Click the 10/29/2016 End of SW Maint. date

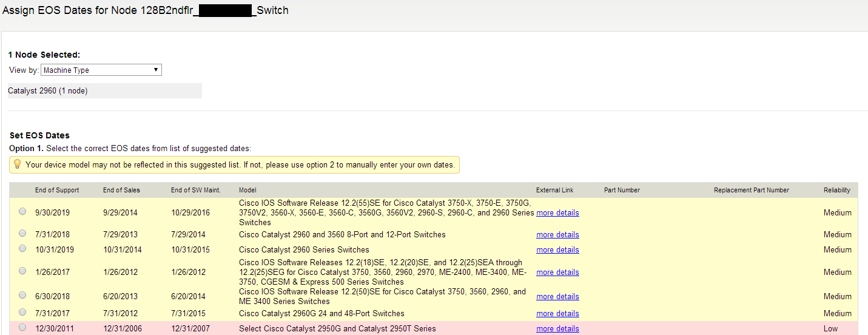pyautogui.click(x=191, y=213)
